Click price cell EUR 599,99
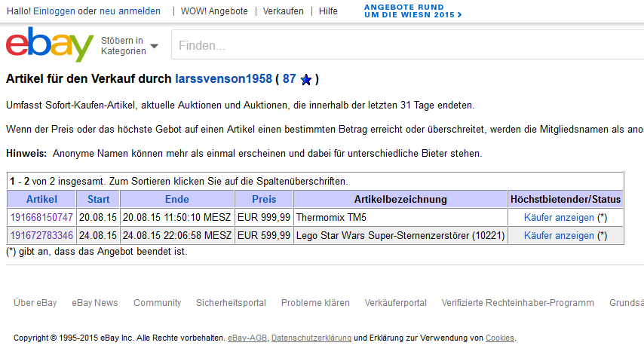Viewport: 644px width, 361px height. (x=264, y=235)
